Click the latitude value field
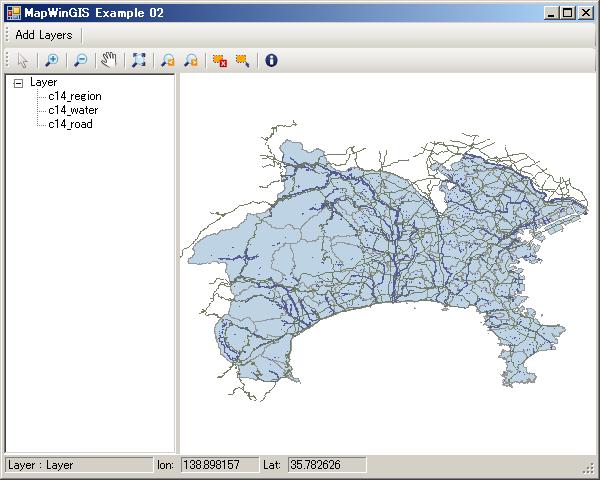 (x=326, y=465)
